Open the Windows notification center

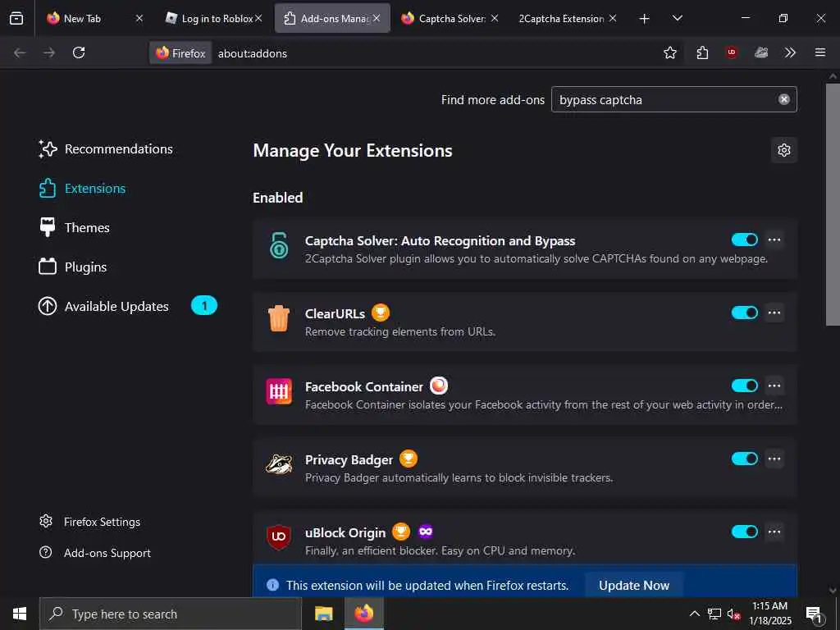pyautogui.click(x=815, y=614)
